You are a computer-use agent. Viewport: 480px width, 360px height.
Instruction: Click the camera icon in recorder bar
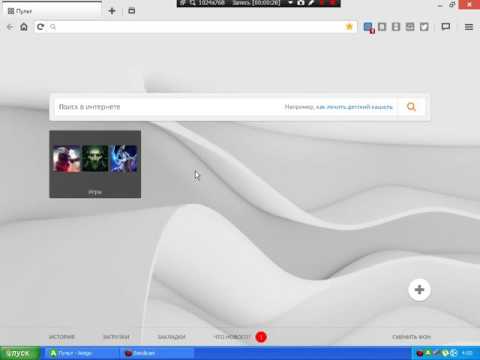point(301,3)
